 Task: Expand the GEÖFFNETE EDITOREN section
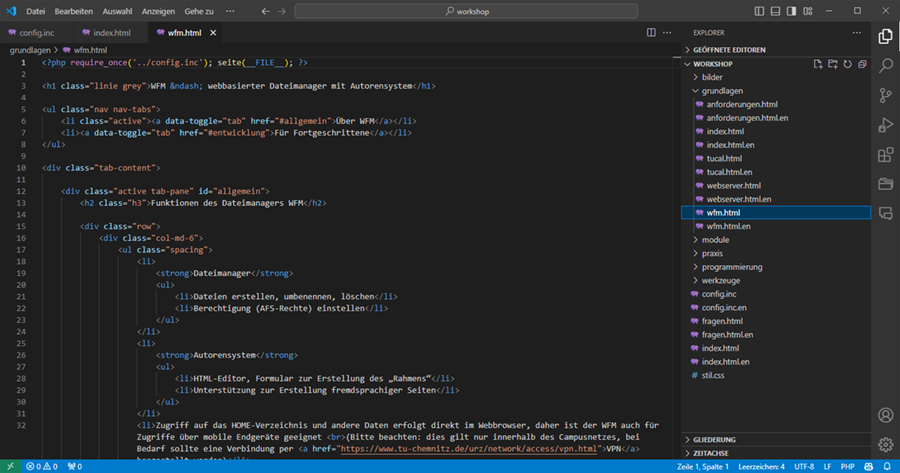[729, 50]
